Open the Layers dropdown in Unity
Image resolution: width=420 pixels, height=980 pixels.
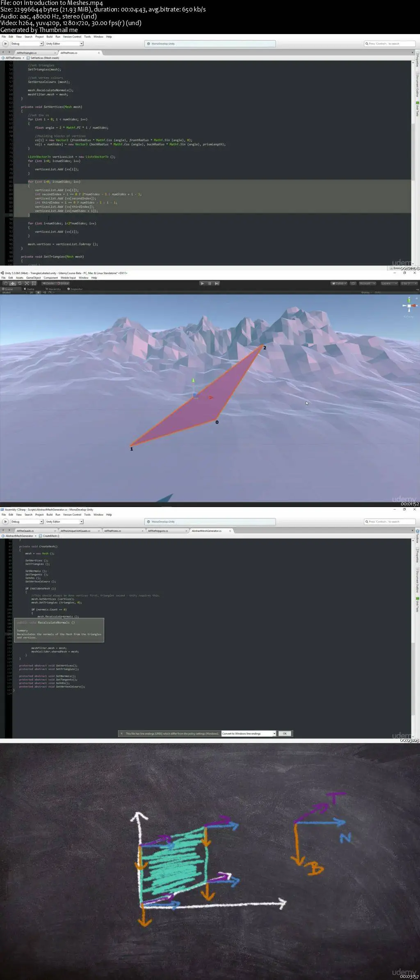click(x=388, y=283)
